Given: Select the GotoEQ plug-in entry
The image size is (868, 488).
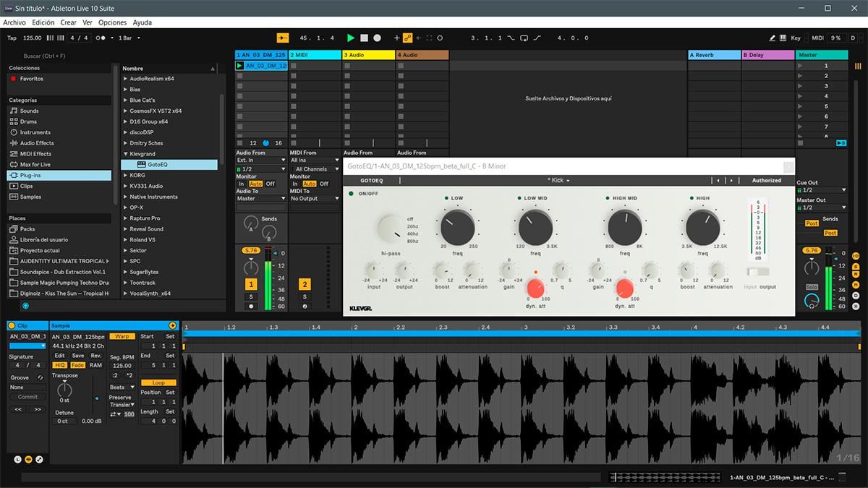Looking at the screenshot, I should pos(169,164).
